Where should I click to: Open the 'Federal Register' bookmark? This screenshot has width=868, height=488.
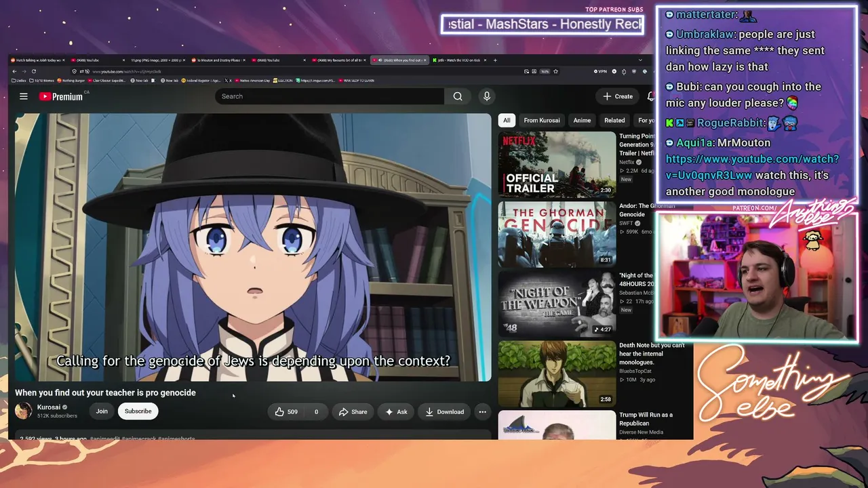click(x=201, y=81)
